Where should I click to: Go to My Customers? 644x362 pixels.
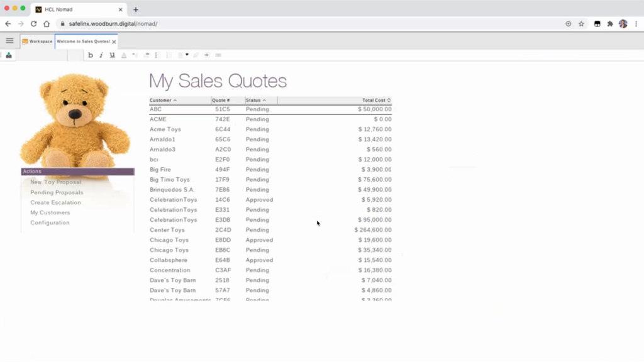(50, 212)
